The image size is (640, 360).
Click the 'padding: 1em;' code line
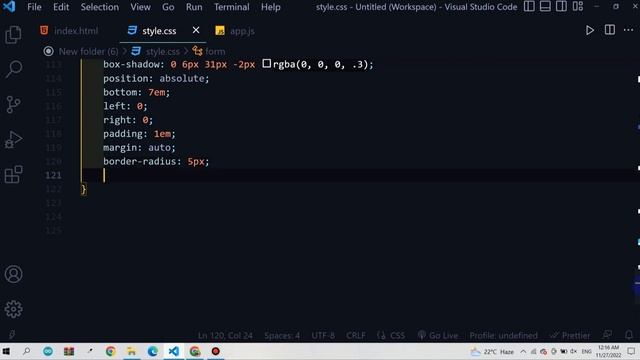click(x=139, y=134)
